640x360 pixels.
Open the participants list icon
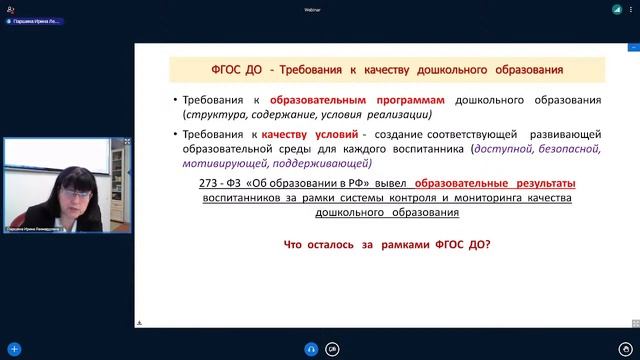pos(11,9)
